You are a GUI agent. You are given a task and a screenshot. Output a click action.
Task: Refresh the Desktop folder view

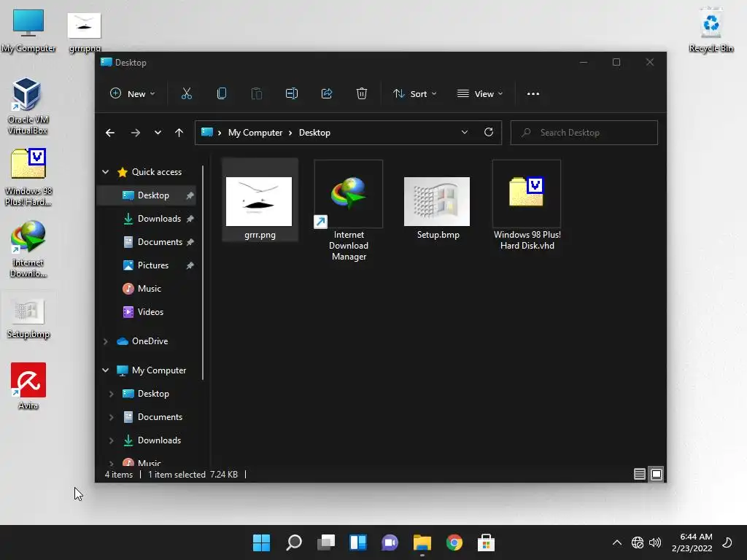click(x=488, y=133)
